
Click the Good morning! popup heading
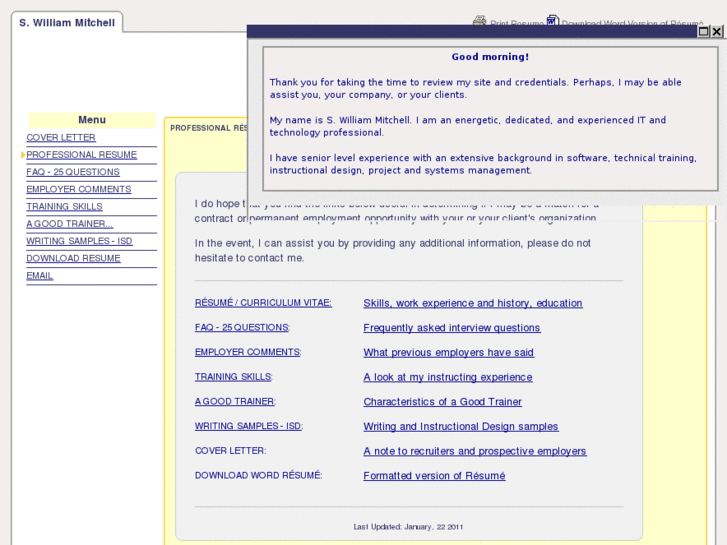coord(490,57)
